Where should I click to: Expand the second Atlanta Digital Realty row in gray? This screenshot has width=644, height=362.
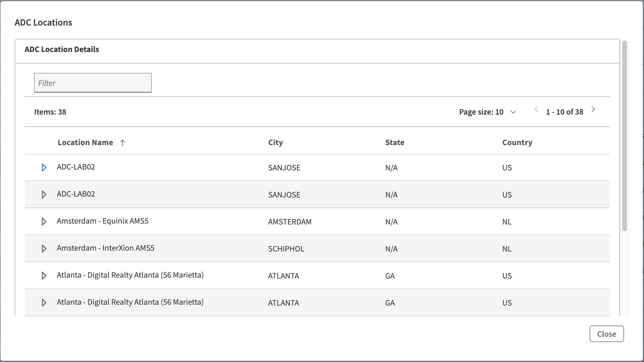click(44, 303)
